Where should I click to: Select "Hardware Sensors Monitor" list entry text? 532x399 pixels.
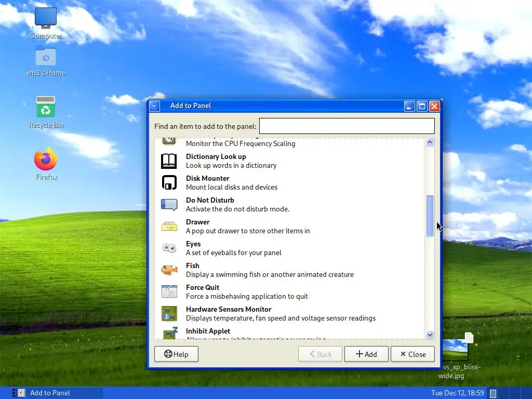click(229, 309)
